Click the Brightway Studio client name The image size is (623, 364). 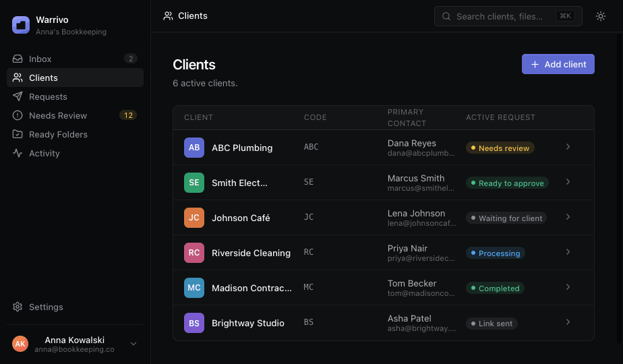pos(248,323)
